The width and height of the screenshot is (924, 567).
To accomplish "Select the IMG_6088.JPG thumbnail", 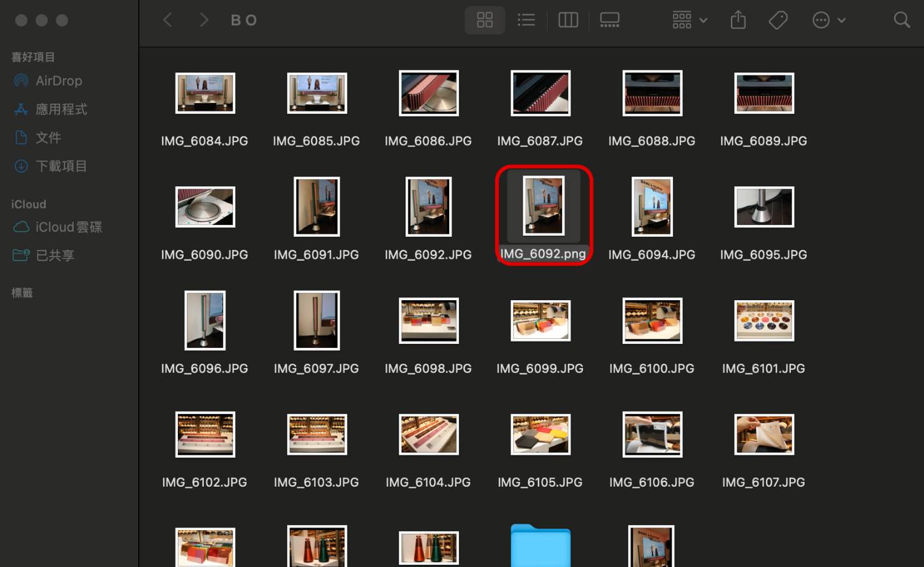I will [x=652, y=93].
